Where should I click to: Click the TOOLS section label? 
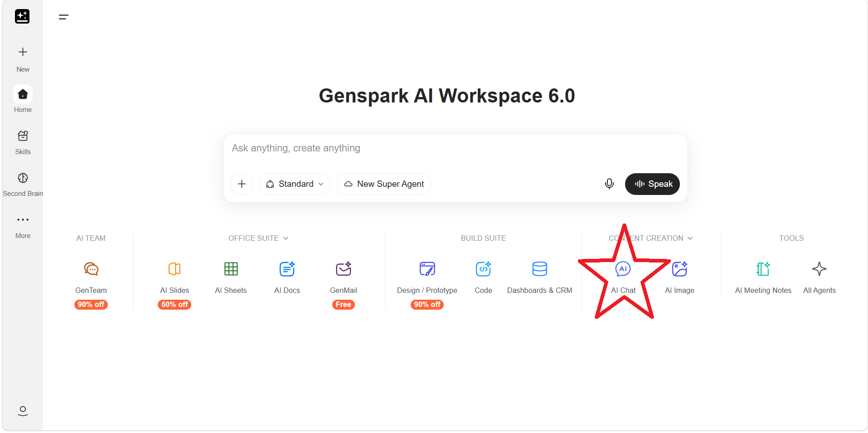click(x=791, y=238)
